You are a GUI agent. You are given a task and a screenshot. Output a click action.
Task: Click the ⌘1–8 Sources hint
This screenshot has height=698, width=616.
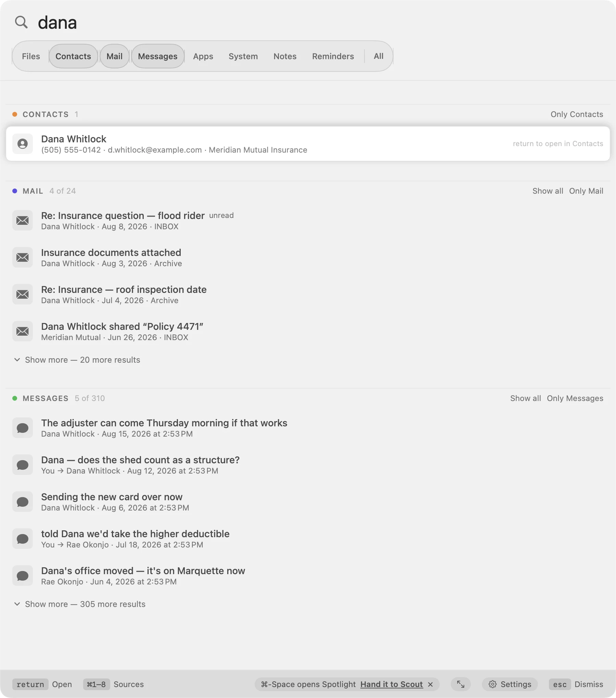[x=114, y=684]
